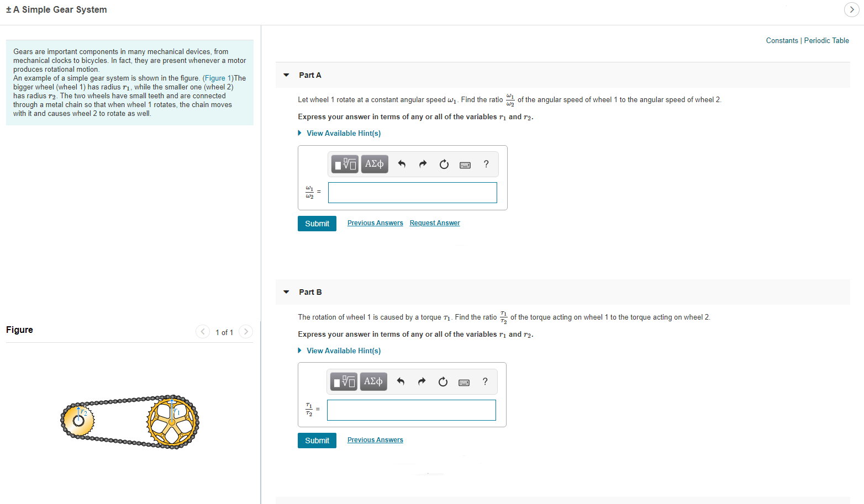Open Greek symbols button in Part A toolbar
Image resolution: width=864 pixels, height=504 pixels.
pos(375,164)
